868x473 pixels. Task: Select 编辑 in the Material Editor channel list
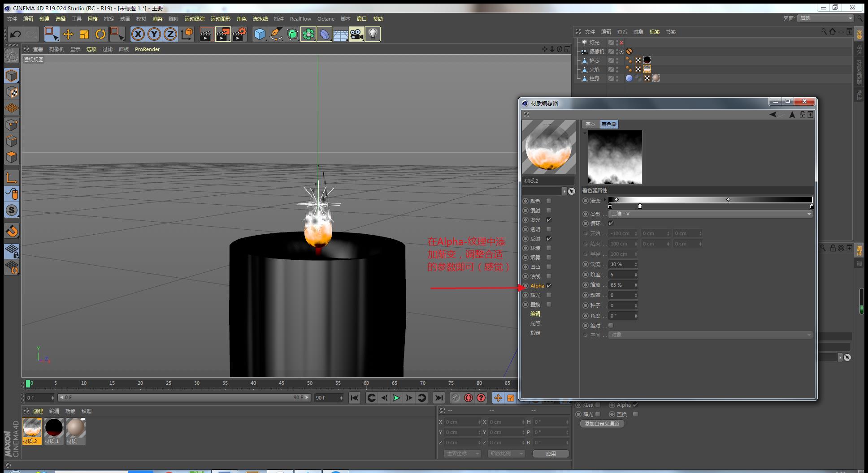[x=535, y=314]
